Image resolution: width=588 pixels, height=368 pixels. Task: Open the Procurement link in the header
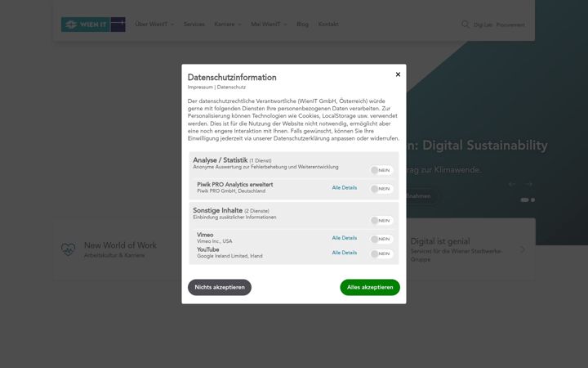[x=510, y=25]
